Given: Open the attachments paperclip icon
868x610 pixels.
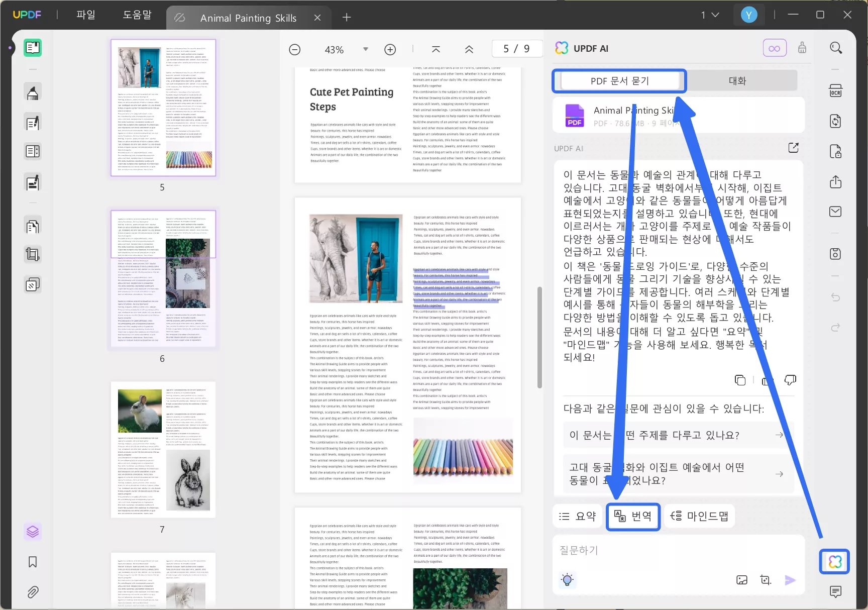Looking at the screenshot, I should pyautogui.click(x=33, y=592).
